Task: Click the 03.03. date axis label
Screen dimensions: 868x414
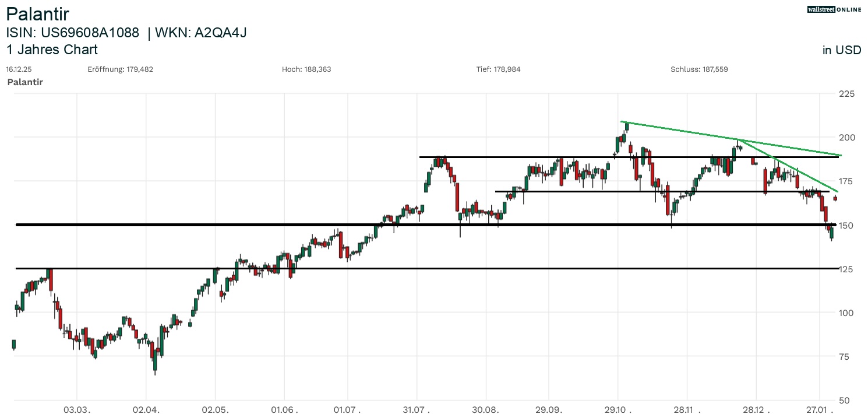Action: pyautogui.click(x=78, y=409)
